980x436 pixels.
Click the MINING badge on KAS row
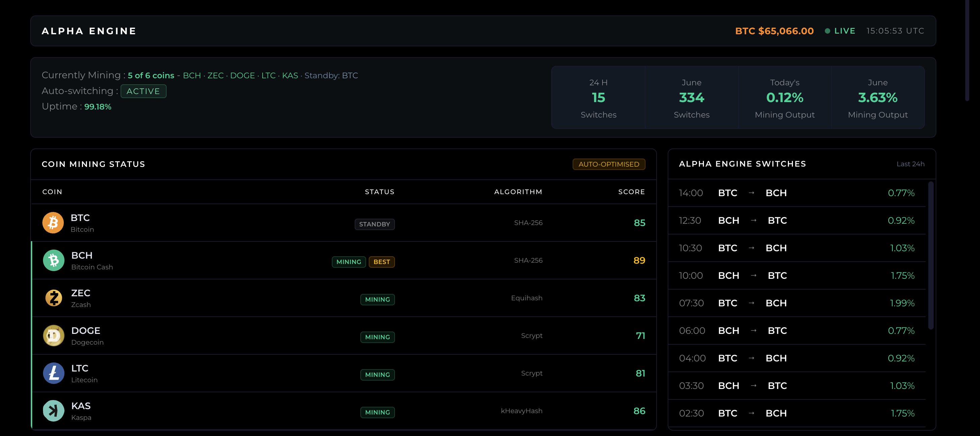coord(377,412)
